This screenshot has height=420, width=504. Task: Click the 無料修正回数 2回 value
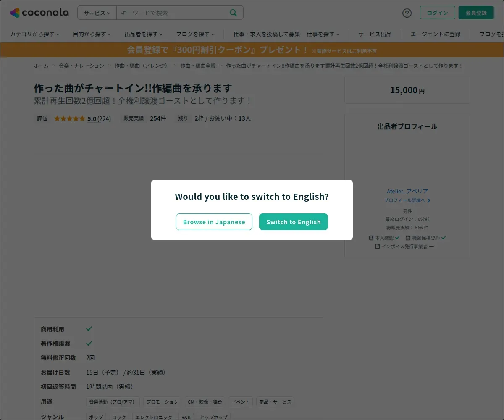point(91,358)
